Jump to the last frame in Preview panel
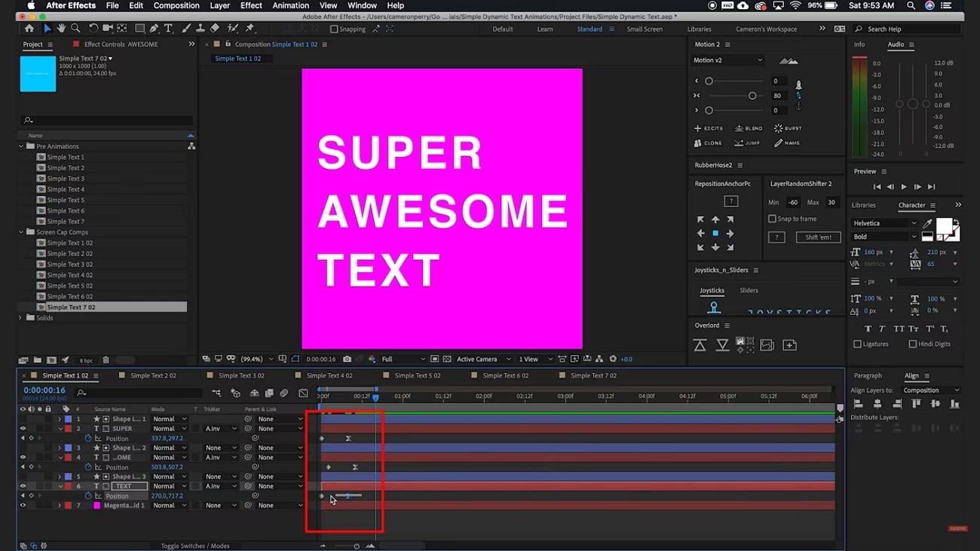The image size is (980, 551). [932, 187]
